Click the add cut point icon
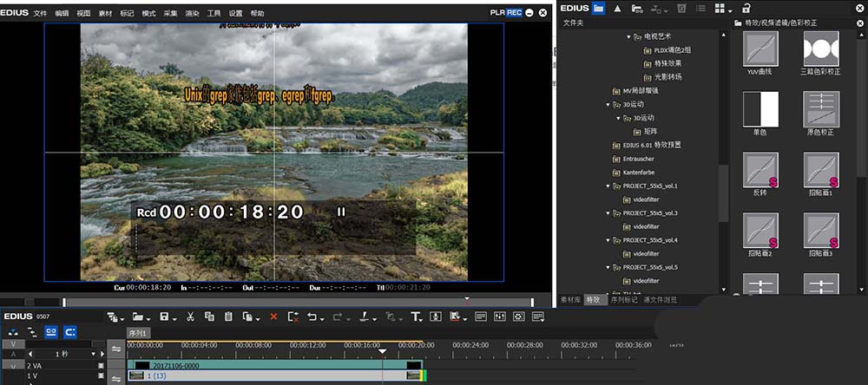 (x=365, y=316)
